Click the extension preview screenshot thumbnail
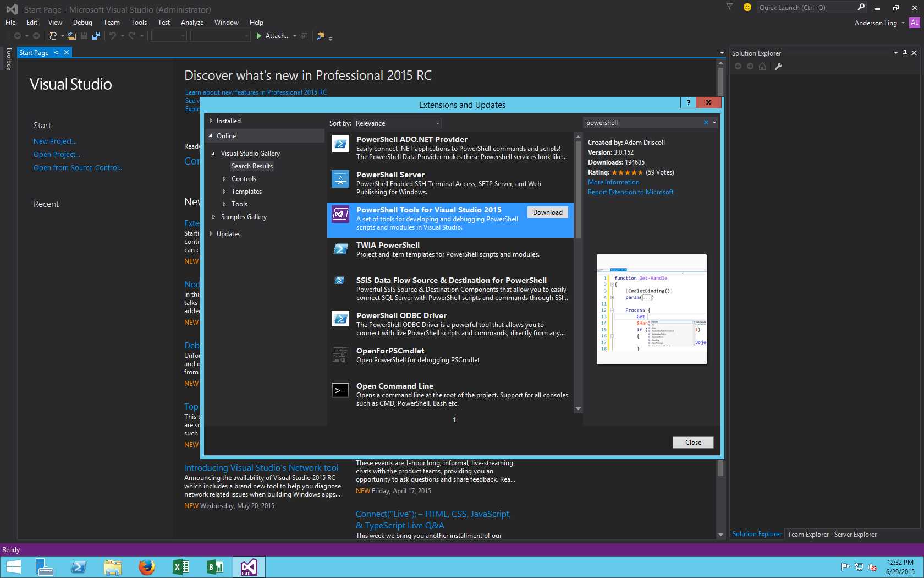 [651, 309]
